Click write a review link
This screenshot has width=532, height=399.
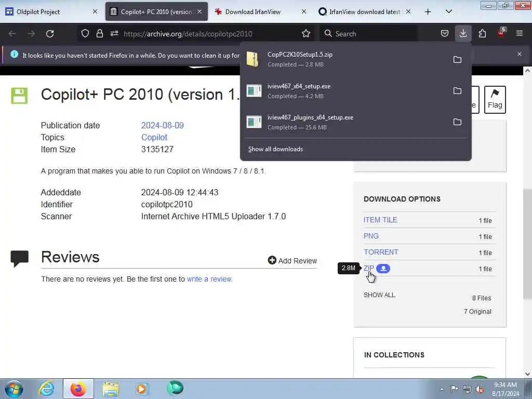tap(209, 279)
